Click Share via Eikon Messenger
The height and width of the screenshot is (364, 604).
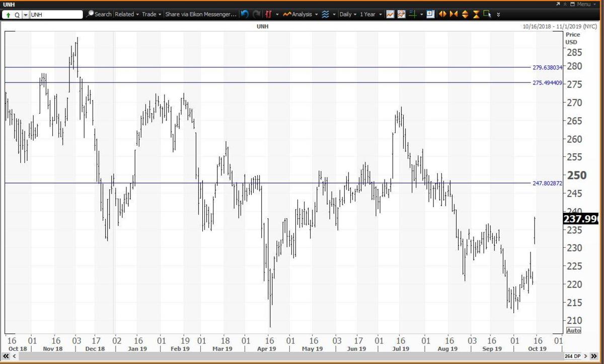coord(201,14)
